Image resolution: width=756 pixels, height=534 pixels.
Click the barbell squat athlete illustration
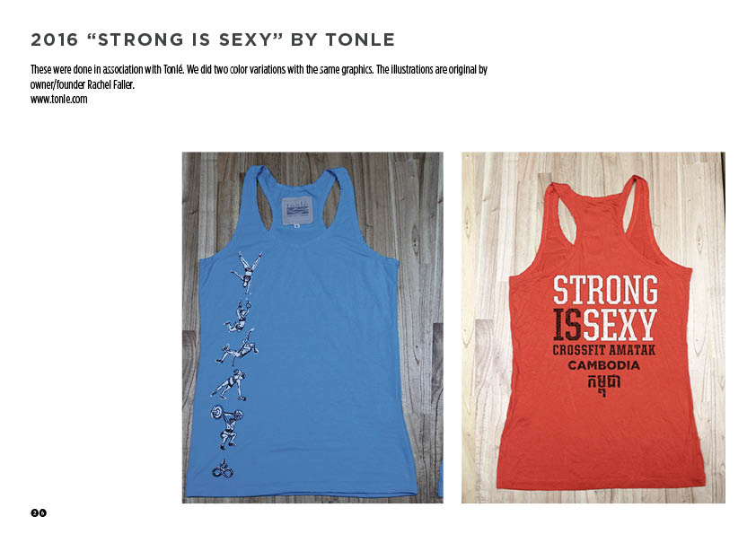click(226, 427)
